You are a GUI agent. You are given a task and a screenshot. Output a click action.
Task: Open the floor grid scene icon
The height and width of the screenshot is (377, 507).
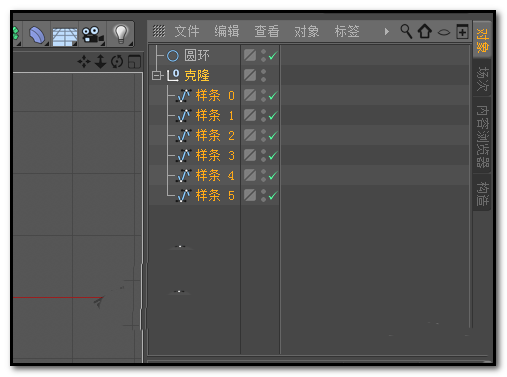click(65, 36)
